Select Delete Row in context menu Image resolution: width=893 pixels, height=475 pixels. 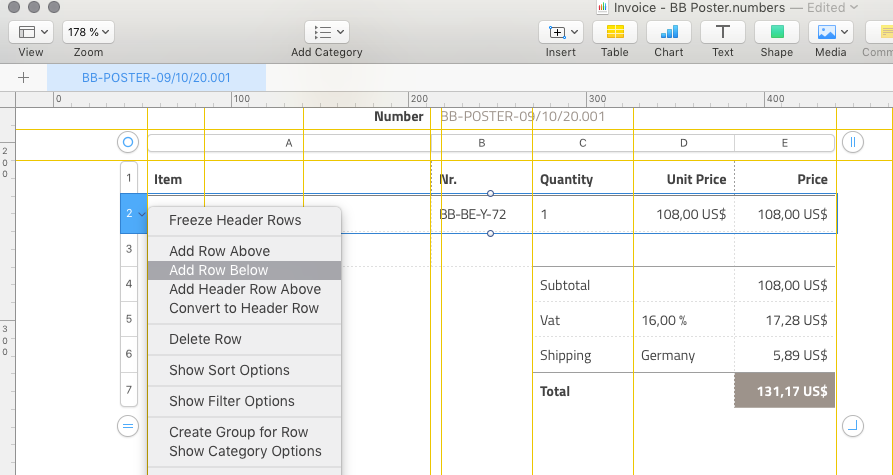pyautogui.click(x=205, y=339)
